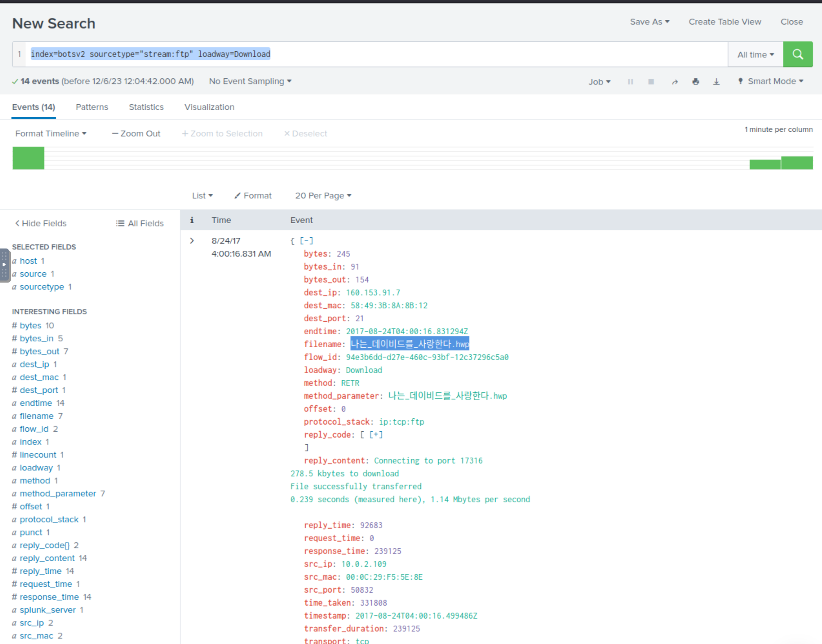Open the List display dropdown
Viewport: 822px width, 644px height.
pyautogui.click(x=202, y=196)
